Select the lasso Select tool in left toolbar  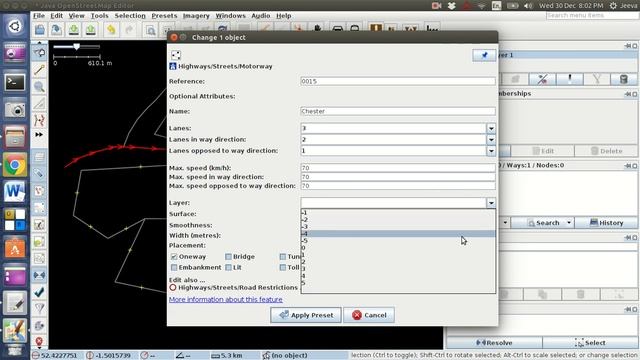point(39,52)
